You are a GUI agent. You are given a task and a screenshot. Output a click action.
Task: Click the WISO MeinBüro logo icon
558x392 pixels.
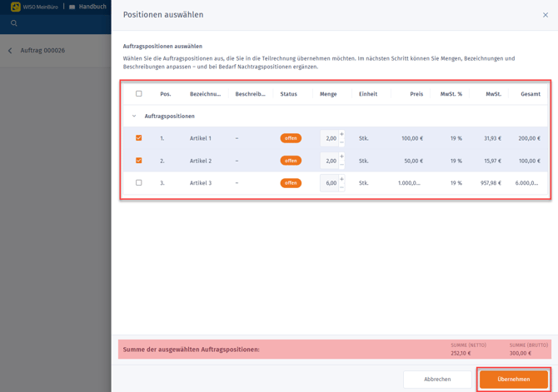coord(15,7)
